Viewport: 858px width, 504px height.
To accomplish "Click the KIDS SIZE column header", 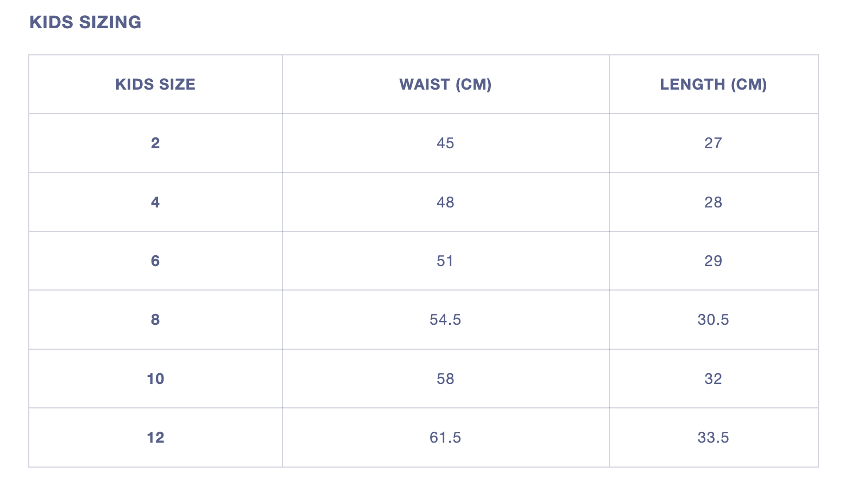I will click(155, 85).
